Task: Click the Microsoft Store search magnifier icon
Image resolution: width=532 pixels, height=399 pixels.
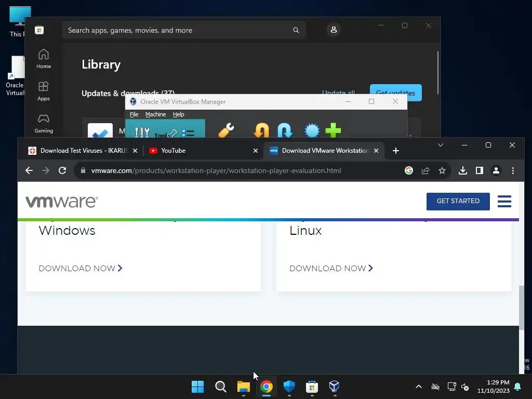Action: tap(296, 30)
